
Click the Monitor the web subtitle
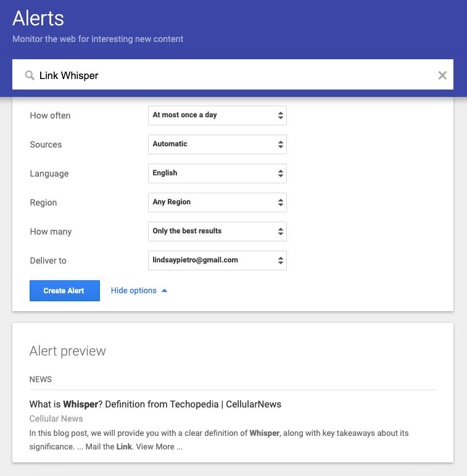pos(98,39)
